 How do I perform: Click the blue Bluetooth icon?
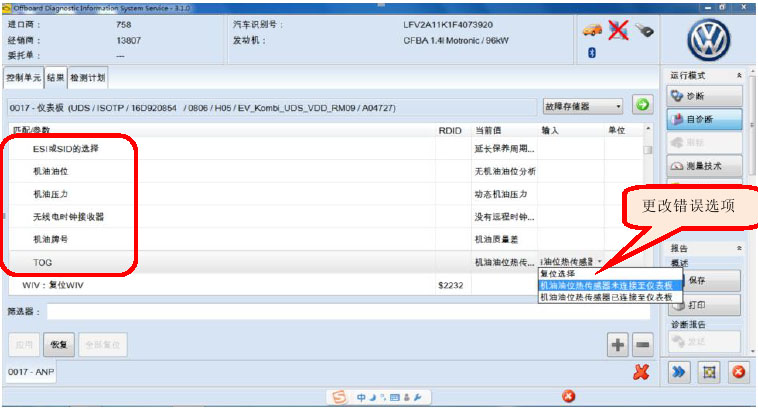592,52
